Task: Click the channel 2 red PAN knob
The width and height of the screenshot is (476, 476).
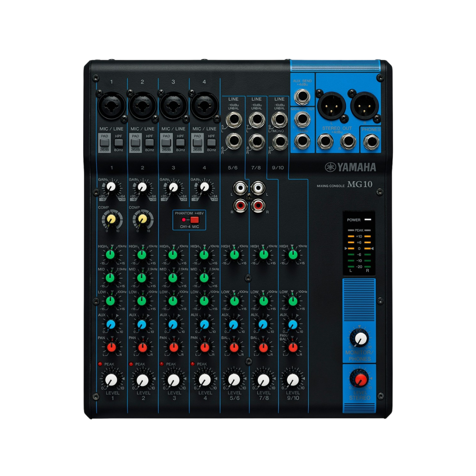Action: coord(142,347)
